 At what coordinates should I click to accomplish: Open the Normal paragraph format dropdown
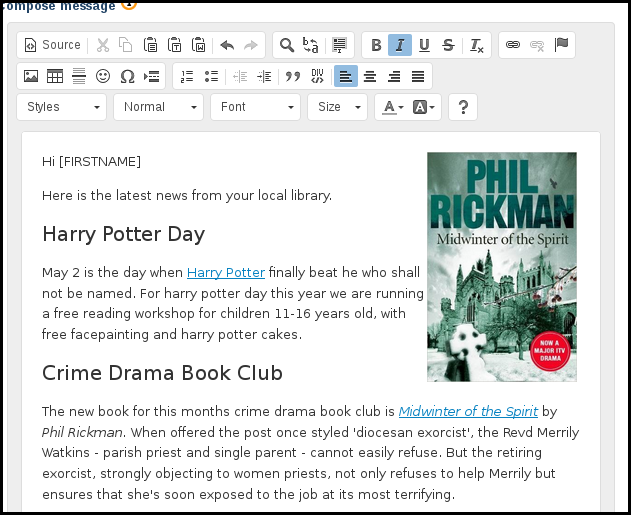point(159,107)
